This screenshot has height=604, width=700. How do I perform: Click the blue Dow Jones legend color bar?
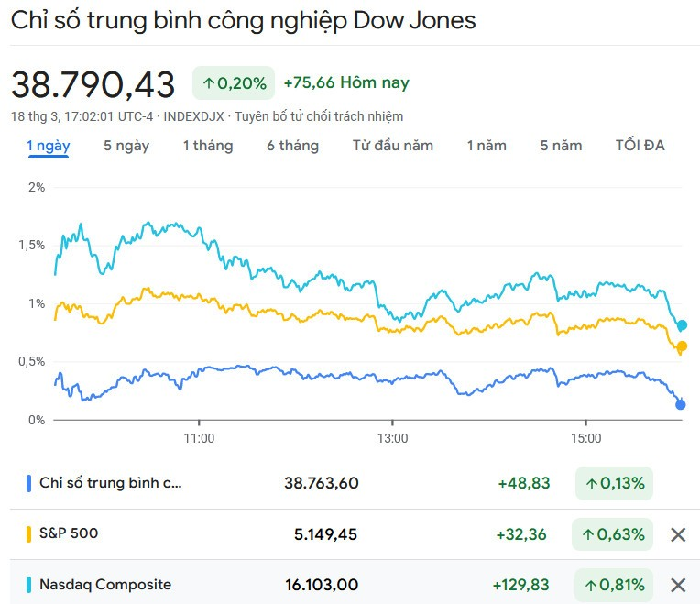click(x=29, y=483)
